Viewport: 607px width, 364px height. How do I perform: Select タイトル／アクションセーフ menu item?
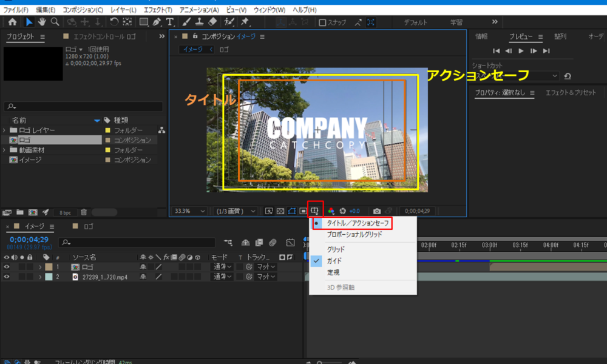(x=358, y=223)
